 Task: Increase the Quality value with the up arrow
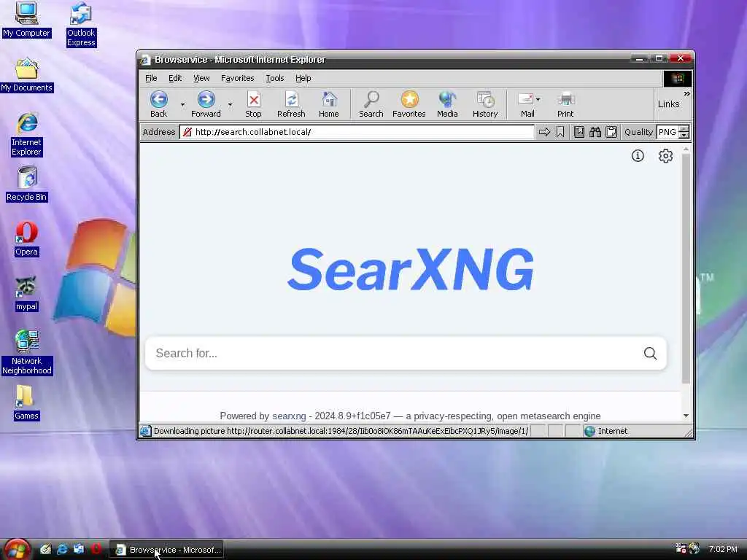684,128
